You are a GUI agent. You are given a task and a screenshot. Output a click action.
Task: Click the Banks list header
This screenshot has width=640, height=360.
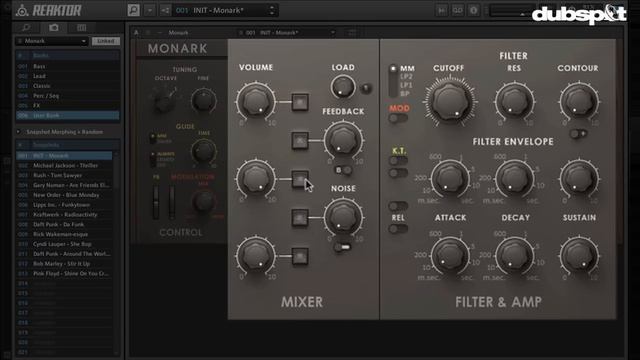coord(68,56)
